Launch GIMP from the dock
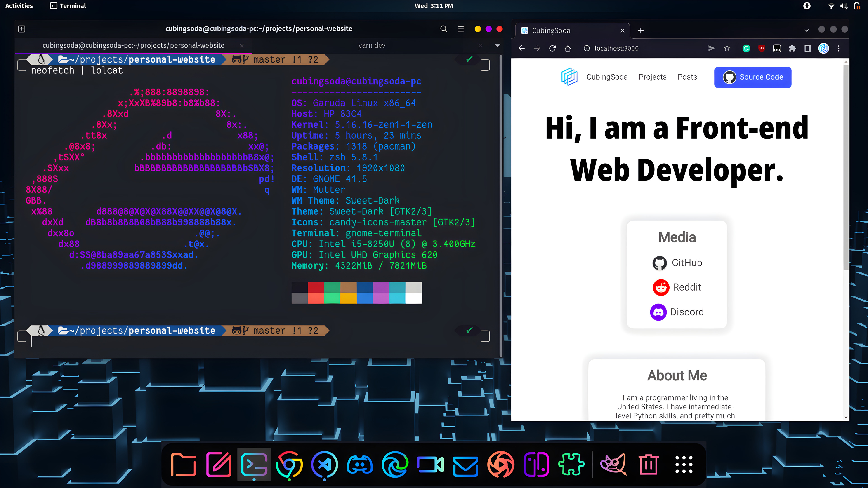The image size is (868, 488). pyautogui.click(x=614, y=465)
